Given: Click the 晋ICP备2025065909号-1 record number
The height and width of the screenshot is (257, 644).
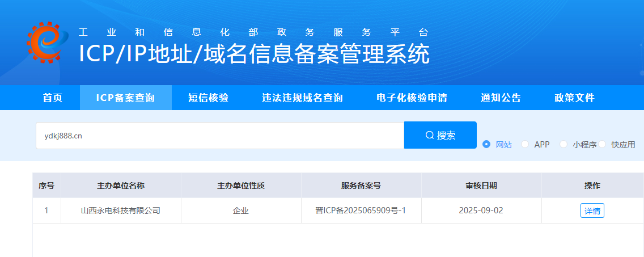Looking at the screenshot, I should (x=361, y=211).
